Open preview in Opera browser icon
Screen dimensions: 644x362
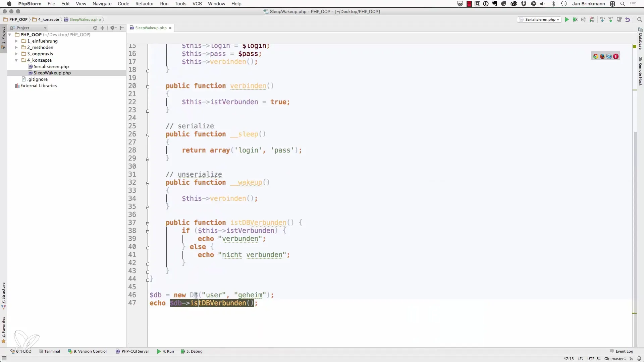point(616,56)
